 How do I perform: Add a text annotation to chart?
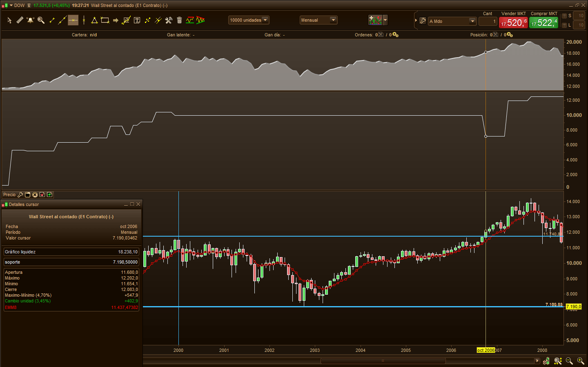coord(137,20)
